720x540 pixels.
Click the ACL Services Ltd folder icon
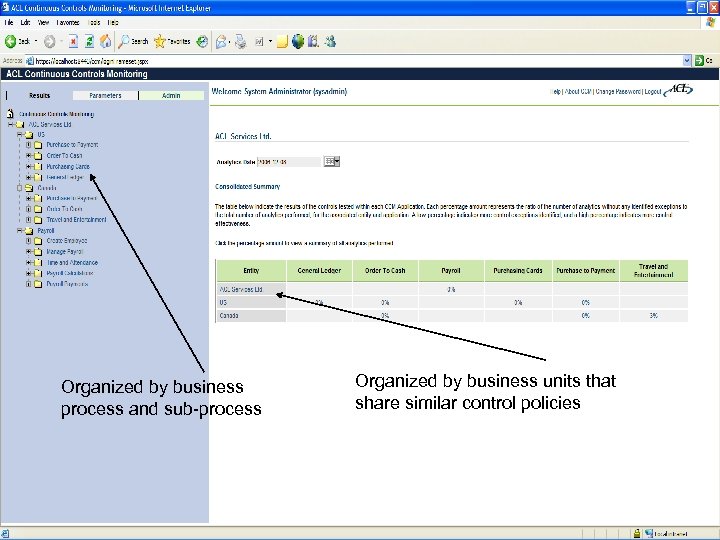coord(20,124)
